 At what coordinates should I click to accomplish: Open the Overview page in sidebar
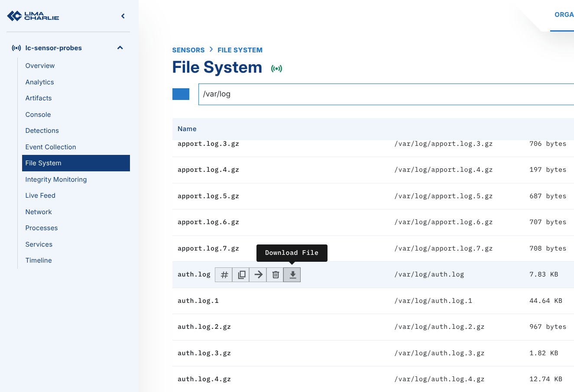(x=40, y=66)
